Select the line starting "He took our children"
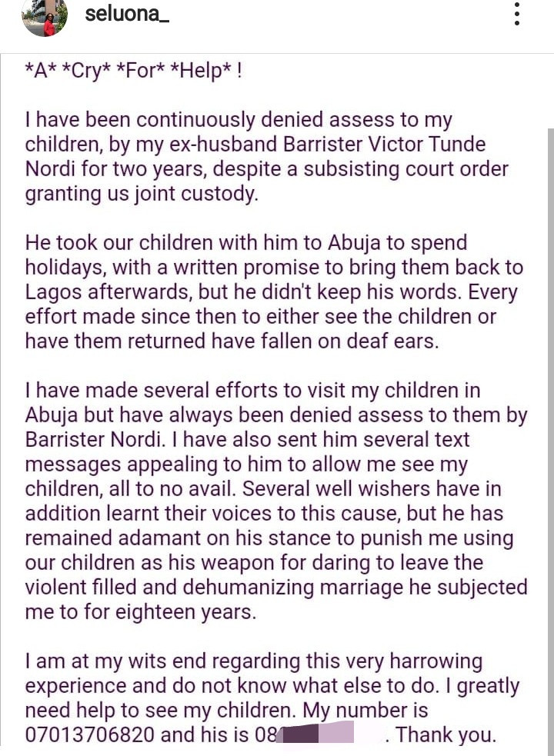 (246, 243)
